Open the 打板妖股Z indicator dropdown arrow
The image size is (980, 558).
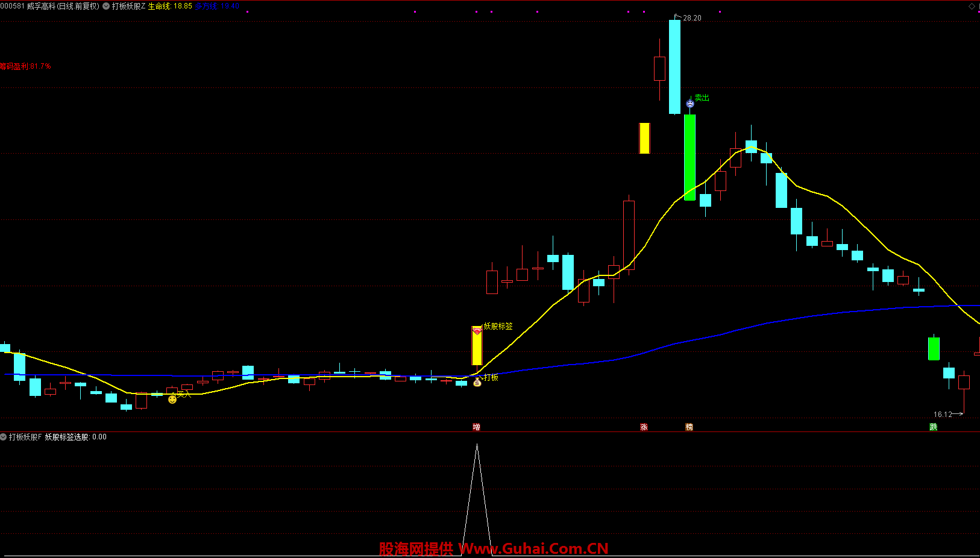[107, 6]
